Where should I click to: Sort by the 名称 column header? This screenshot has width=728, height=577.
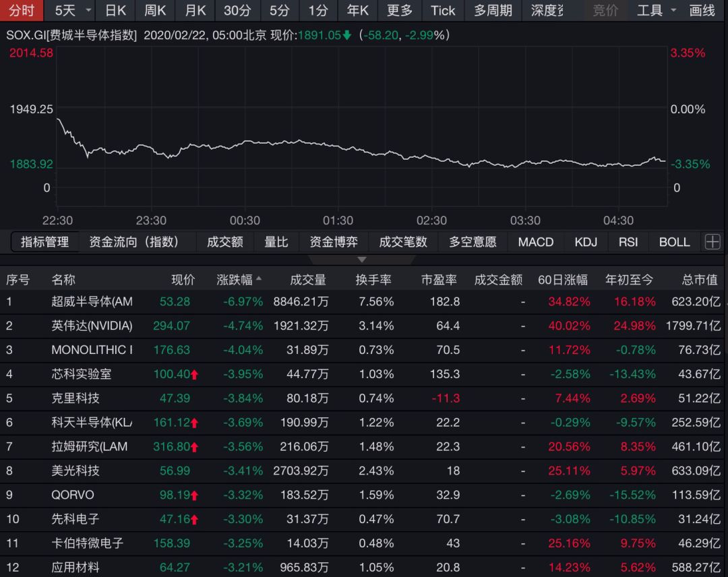coord(63,280)
